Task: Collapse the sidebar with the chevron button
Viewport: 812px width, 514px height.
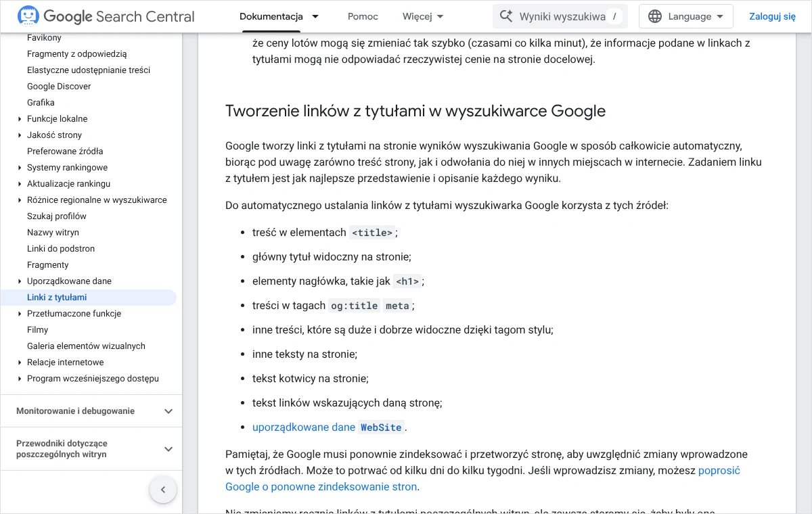Action: point(163,490)
